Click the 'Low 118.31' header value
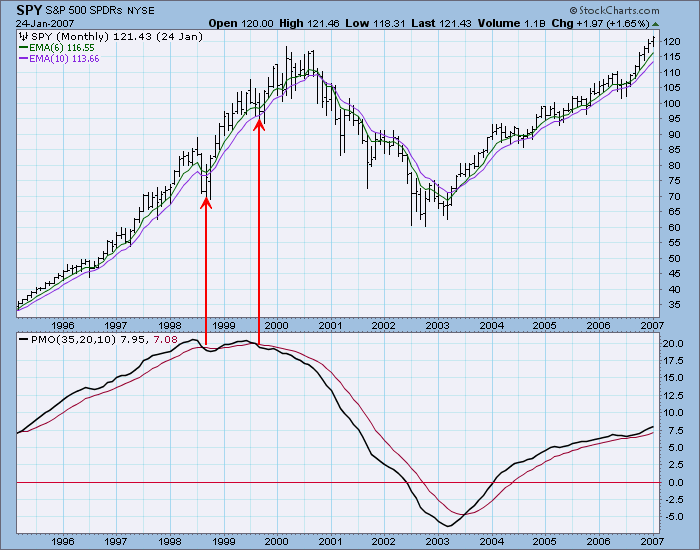Viewport: 700px width, 550px height. (x=376, y=23)
